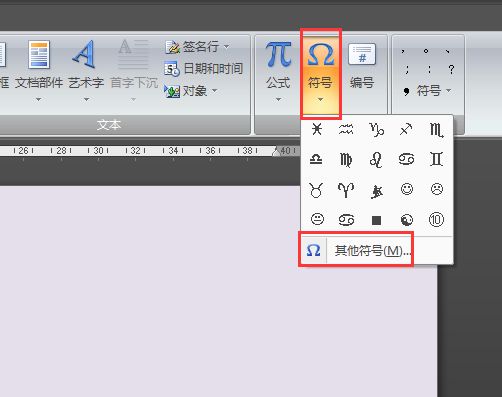
Task: Click 日期和时间 (Date and Time) button
Action: coord(204,68)
